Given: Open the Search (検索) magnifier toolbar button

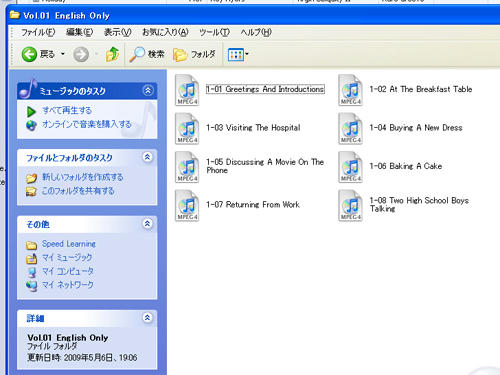Looking at the screenshot, I should click(x=147, y=54).
